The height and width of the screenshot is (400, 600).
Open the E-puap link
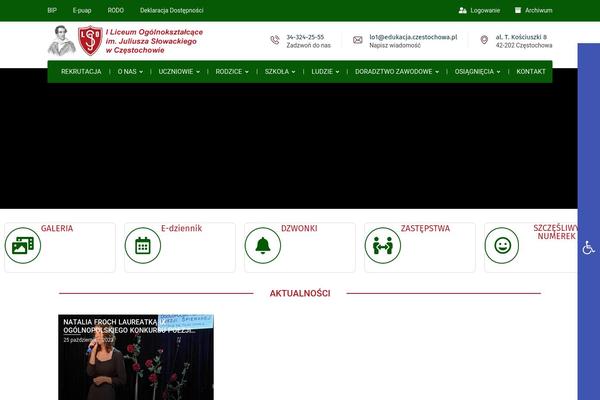tap(82, 10)
